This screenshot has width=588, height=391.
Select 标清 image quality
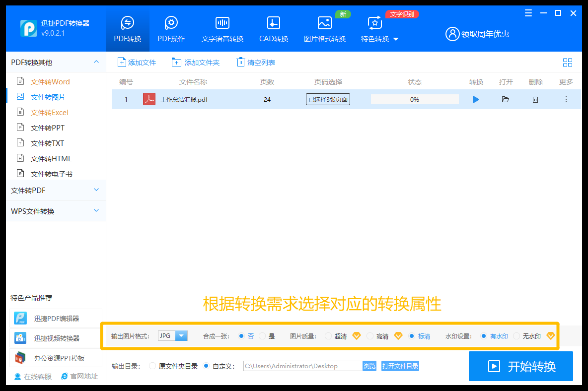point(420,336)
